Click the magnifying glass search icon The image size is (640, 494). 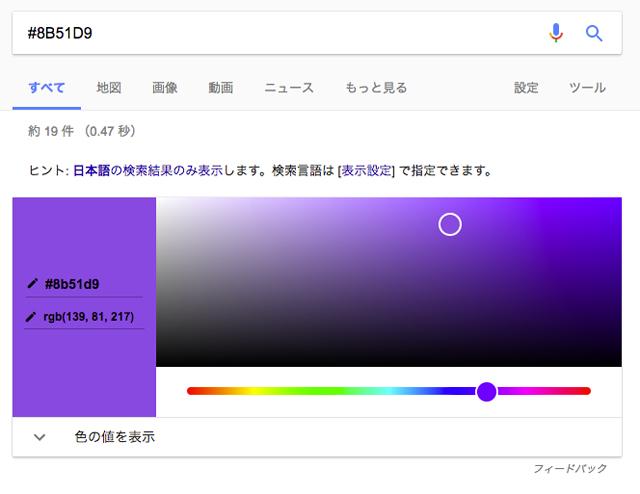(594, 33)
